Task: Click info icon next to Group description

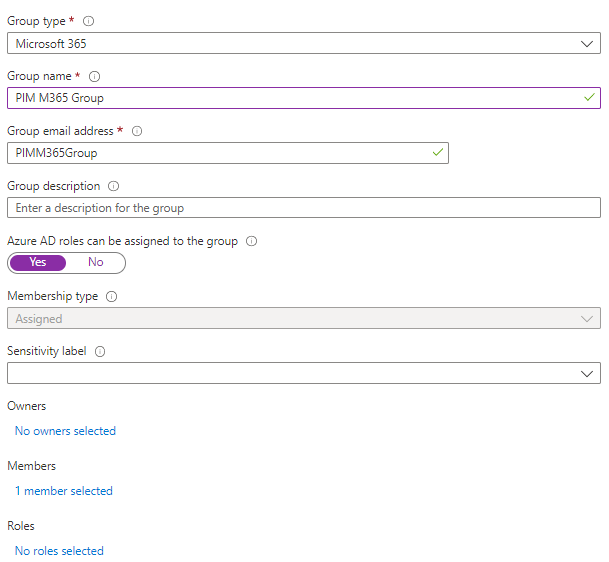Action: (x=114, y=186)
